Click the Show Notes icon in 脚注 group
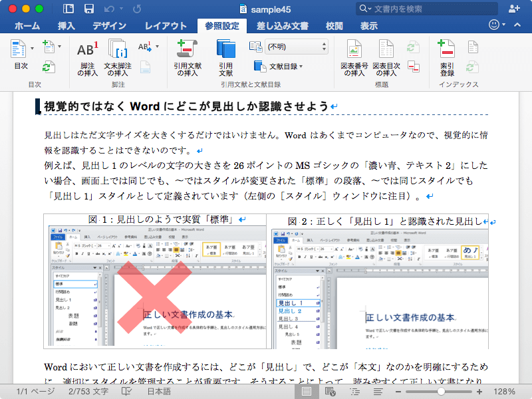 tap(145, 67)
